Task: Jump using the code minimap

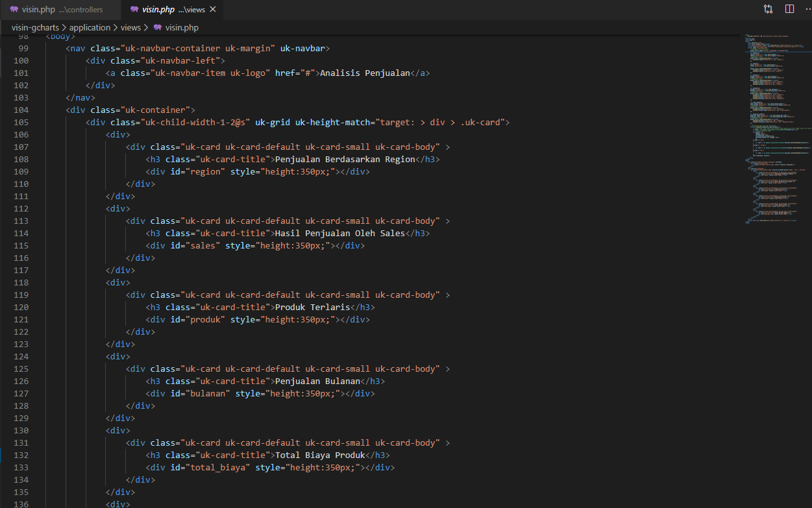Action: tap(776, 130)
